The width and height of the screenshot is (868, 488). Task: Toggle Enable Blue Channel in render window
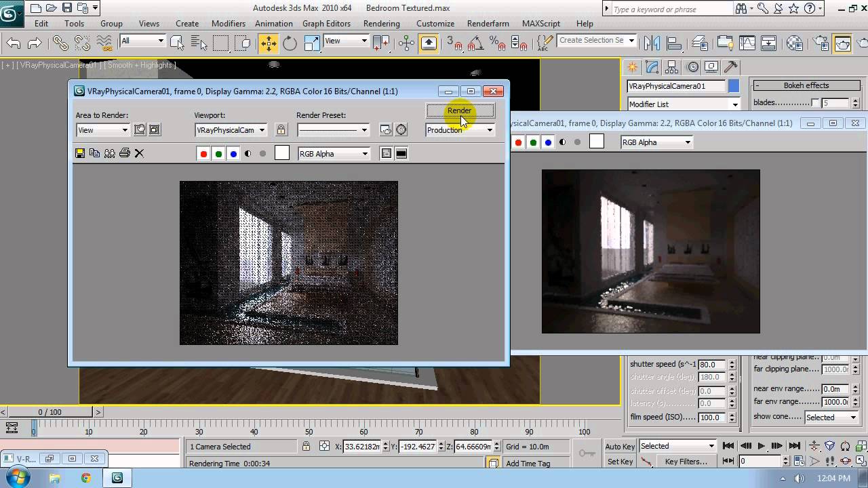[x=233, y=154]
